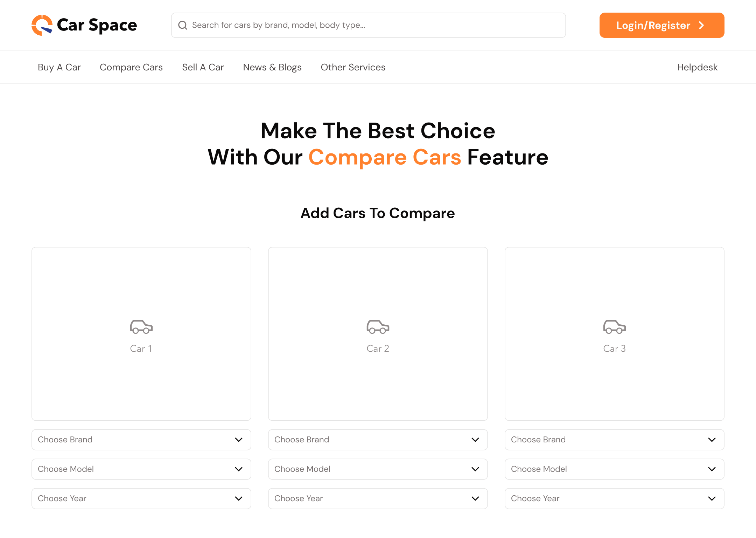Viewport: 756px width, 538px height.
Task: Click the magnifier search icon
Action: point(183,25)
